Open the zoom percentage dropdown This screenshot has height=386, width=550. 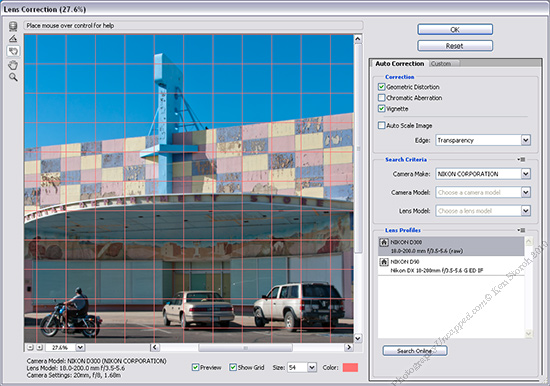[80, 347]
